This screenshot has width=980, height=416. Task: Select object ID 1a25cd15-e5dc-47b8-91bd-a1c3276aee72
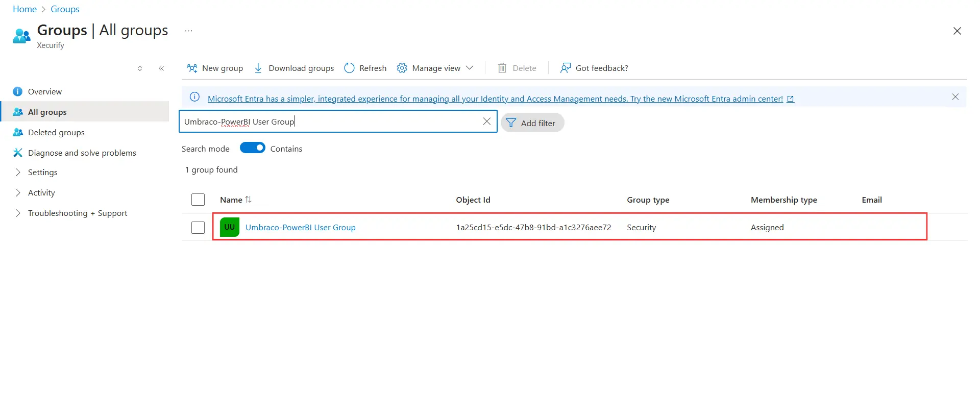point(533,228)
